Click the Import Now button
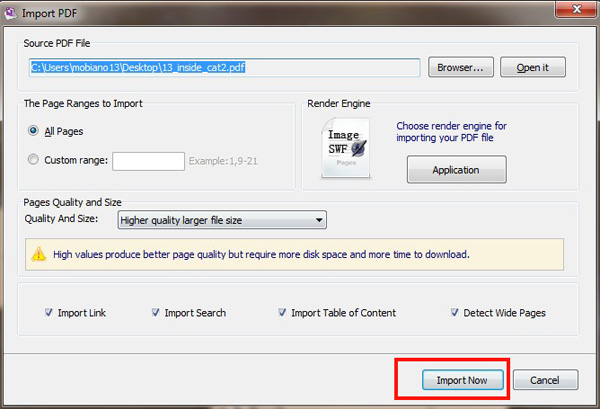The image size is (600, 409). 463,380
